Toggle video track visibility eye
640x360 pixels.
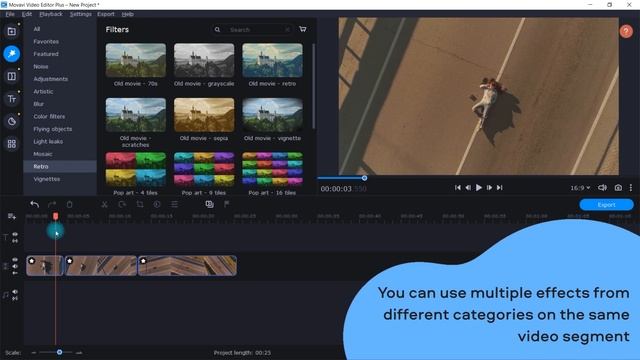(15, 260)
